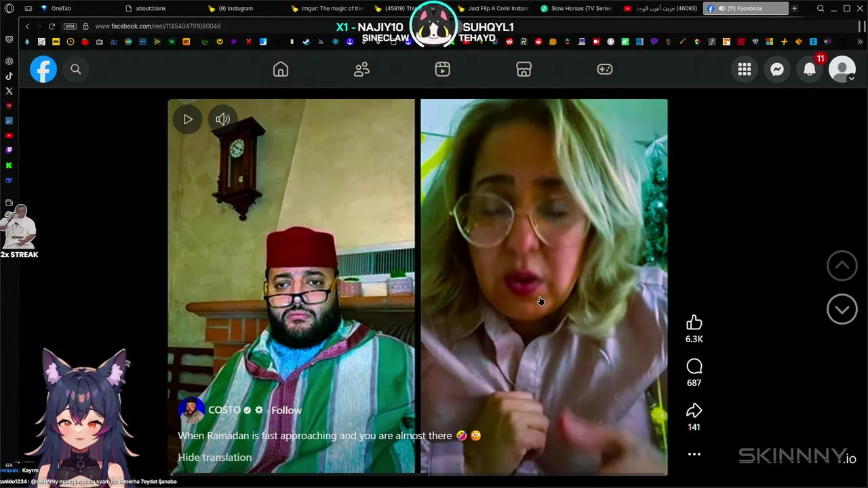Open the sidebar panel toggle icon
This screenshot has width=868, height=488.
(9, 39)
